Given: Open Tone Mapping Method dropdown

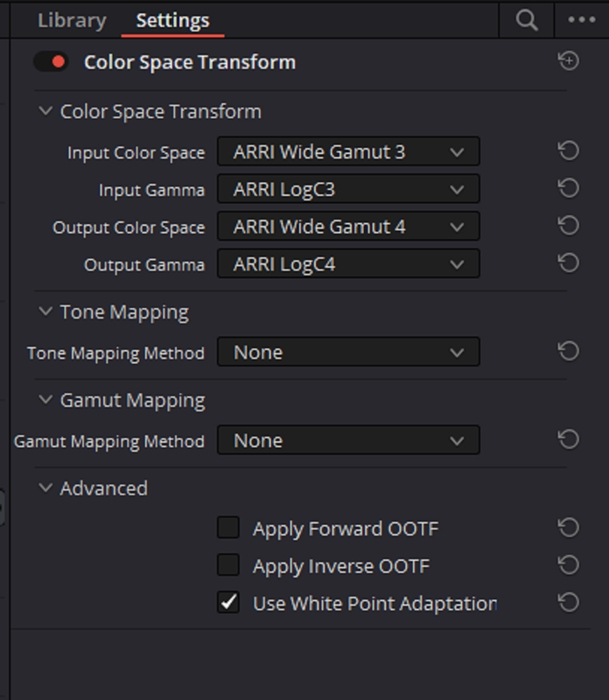Looking at the screenshot, I should 348,352.
